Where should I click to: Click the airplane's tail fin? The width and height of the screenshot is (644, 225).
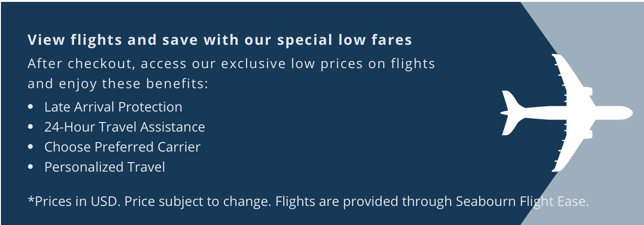pyautogui.click(x=509, y=113)
